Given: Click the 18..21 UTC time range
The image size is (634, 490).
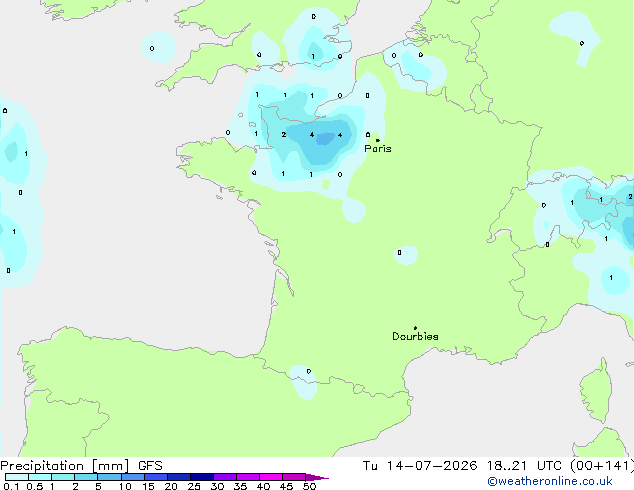Looking at the screenshot, I should click(524, 466).
